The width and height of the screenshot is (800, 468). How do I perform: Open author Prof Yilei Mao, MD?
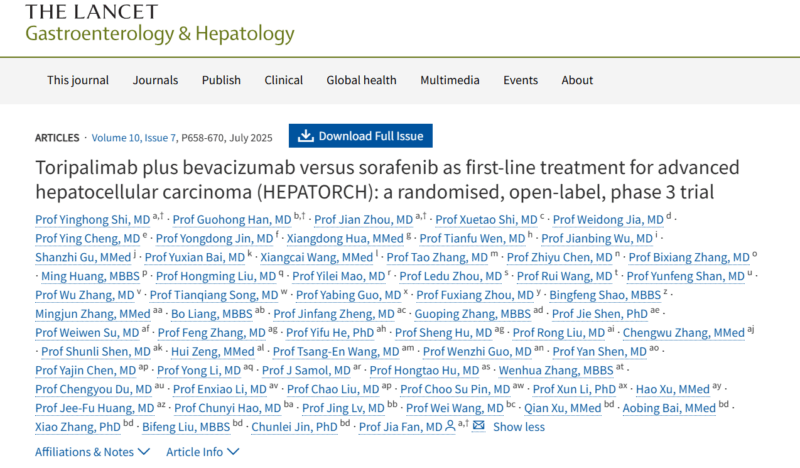click(339, 277)
